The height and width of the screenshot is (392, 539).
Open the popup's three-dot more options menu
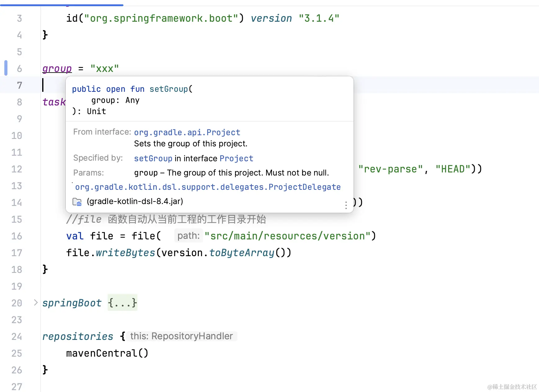[346, 205]
